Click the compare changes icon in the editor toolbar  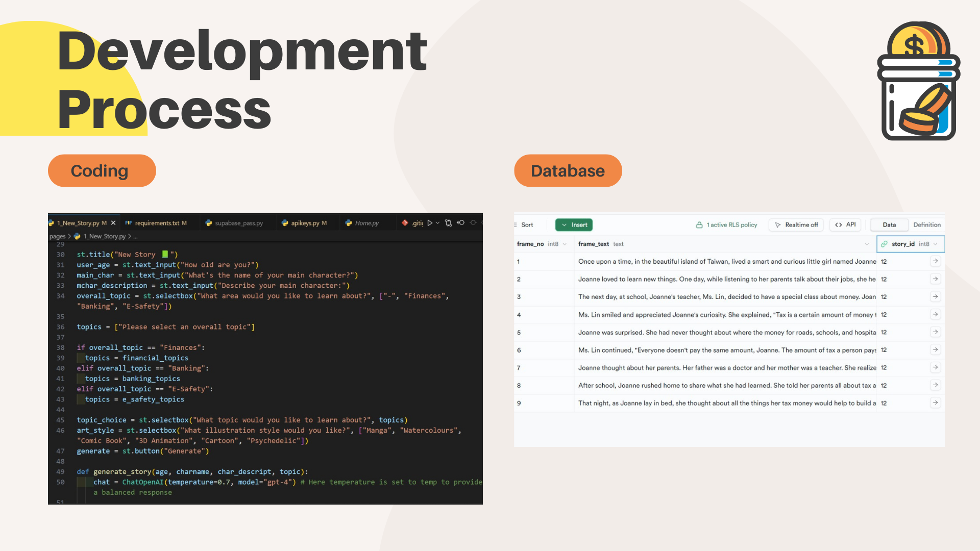click(x=448, y=223)
